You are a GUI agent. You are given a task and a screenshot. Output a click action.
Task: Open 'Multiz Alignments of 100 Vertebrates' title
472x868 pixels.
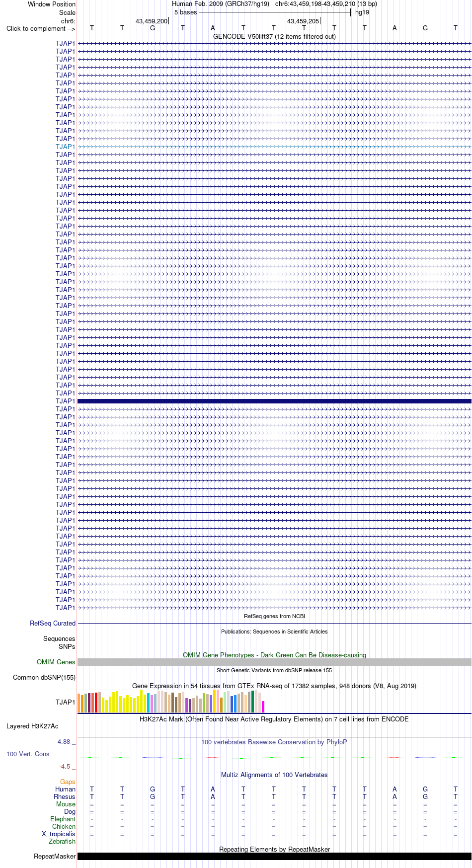(274, 775)
